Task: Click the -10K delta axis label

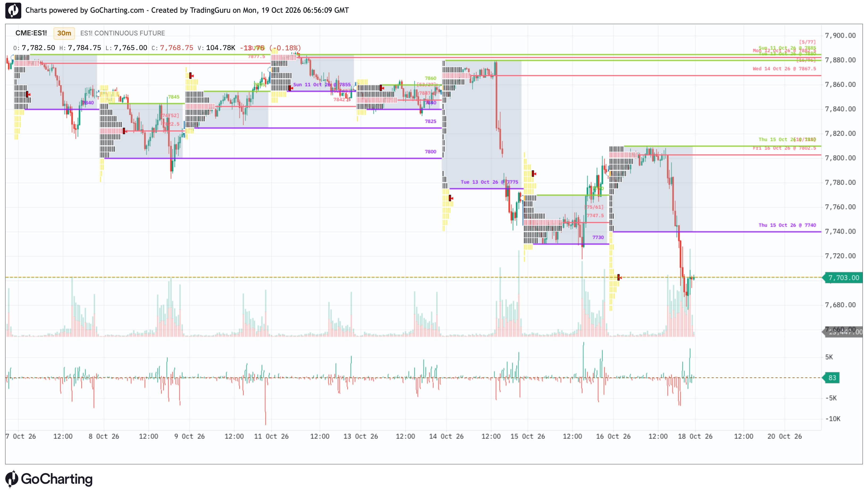Action: tap(833, 419)
